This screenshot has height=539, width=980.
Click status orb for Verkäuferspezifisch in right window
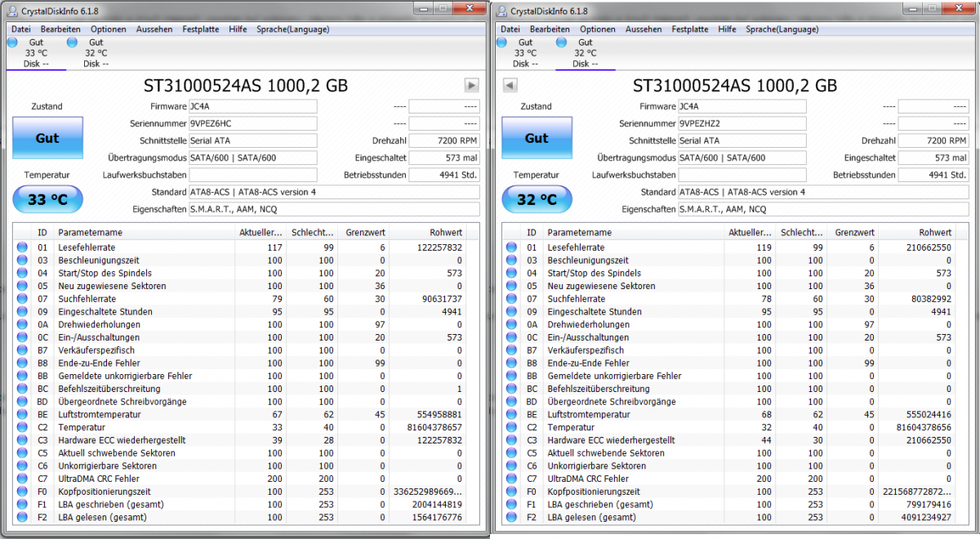511,350
